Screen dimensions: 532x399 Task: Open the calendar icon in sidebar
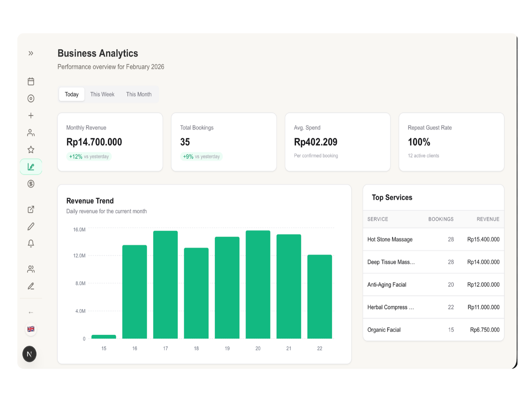coord(31,82)
